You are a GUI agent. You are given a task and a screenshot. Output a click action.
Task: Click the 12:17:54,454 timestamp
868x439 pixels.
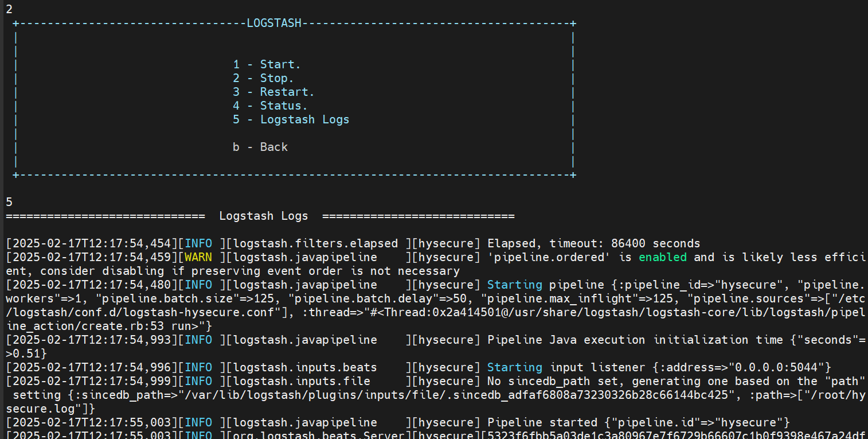(91, 243)
